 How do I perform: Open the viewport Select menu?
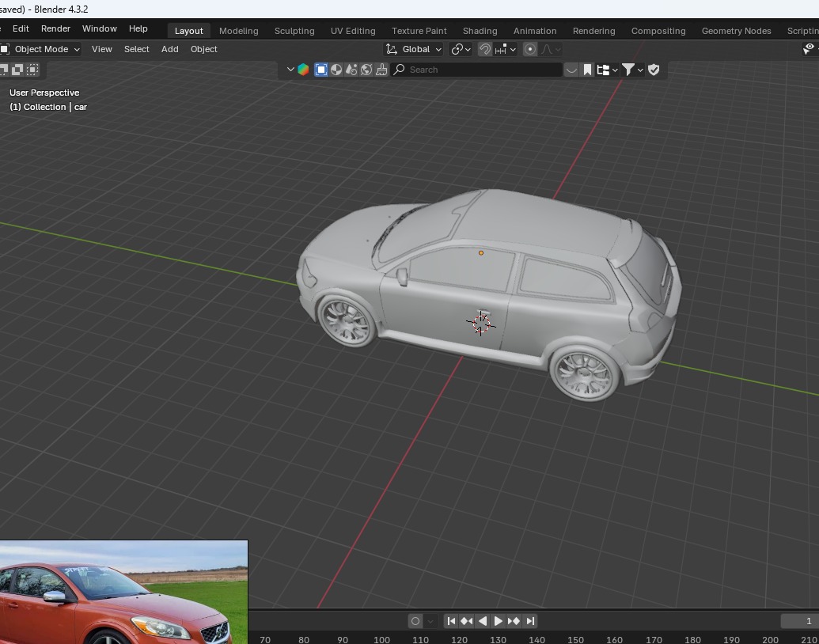(x=136, y=49)
